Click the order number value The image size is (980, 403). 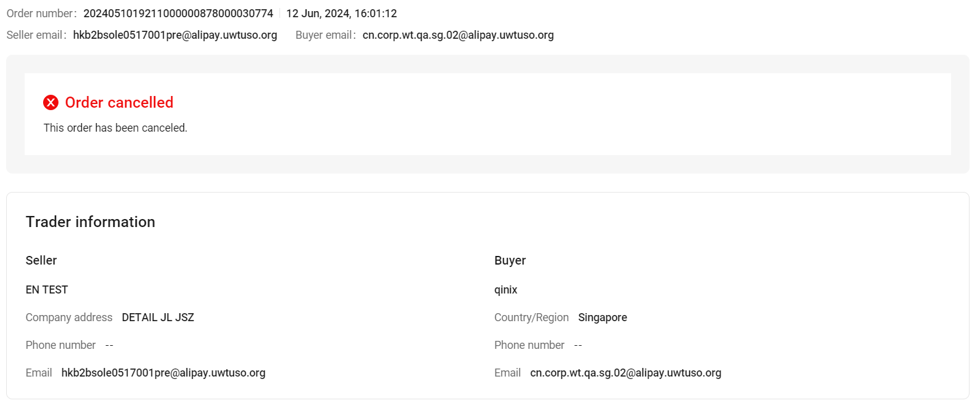pyautogui.click(x=178, y=14)
